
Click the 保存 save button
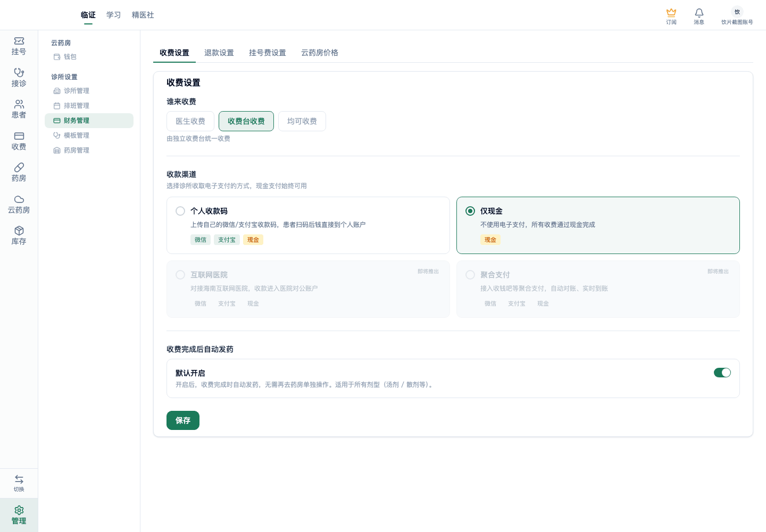[x=183, y=420]
